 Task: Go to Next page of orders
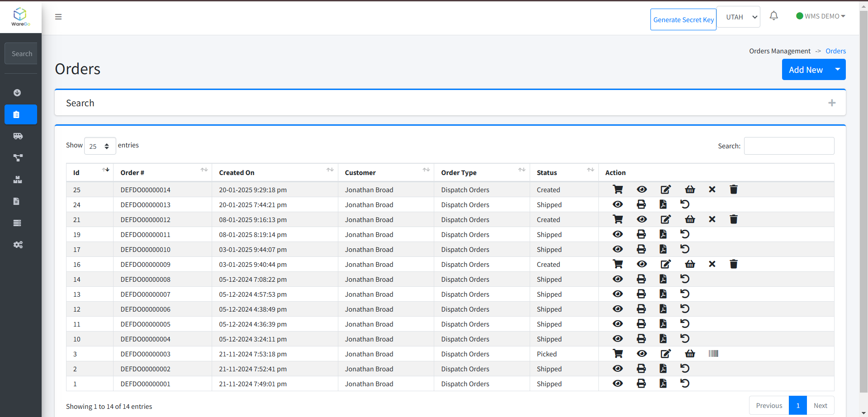821,406
